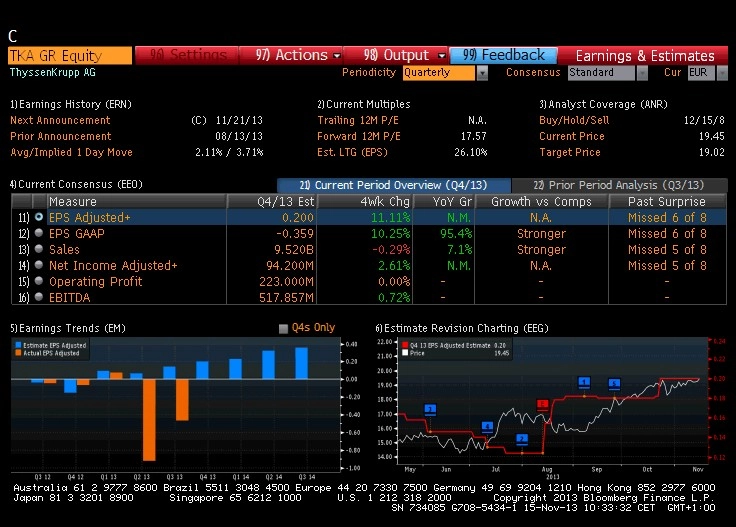The height and width of the screenshot is (527, 736).
Task: Click the white Price legend swatch
Action: click(405, 353)
